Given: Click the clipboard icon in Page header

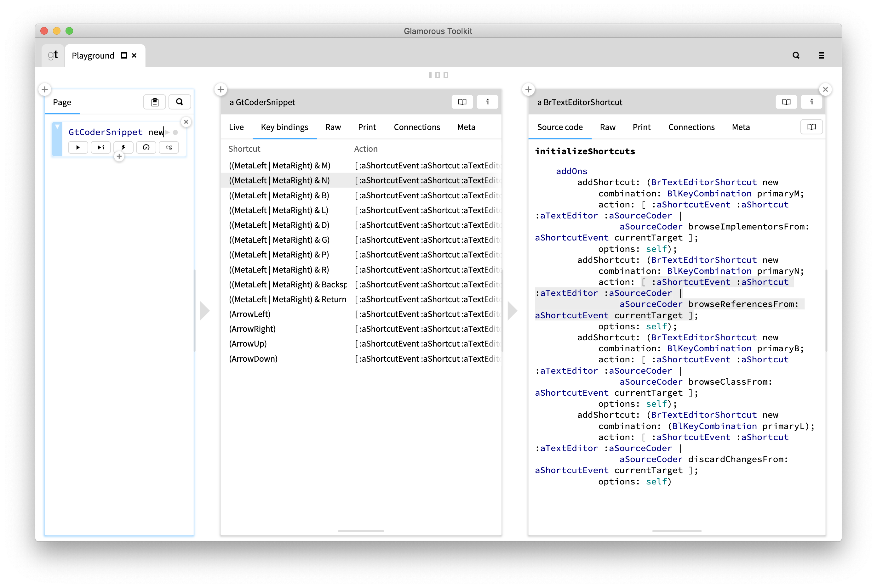Looking at the screenshot, I should [x=155, y=102].
